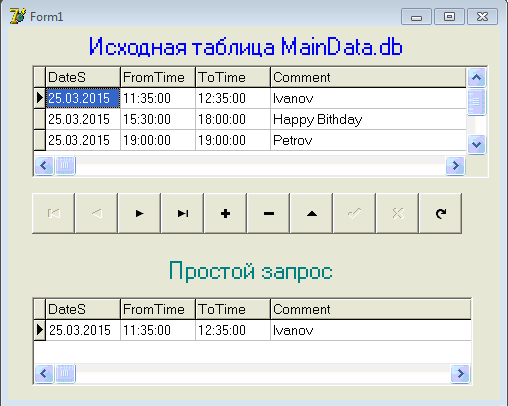Click DateS column header in bottom grid
The height and width of the screenshot is (406, 508).
tap(83, 309)
